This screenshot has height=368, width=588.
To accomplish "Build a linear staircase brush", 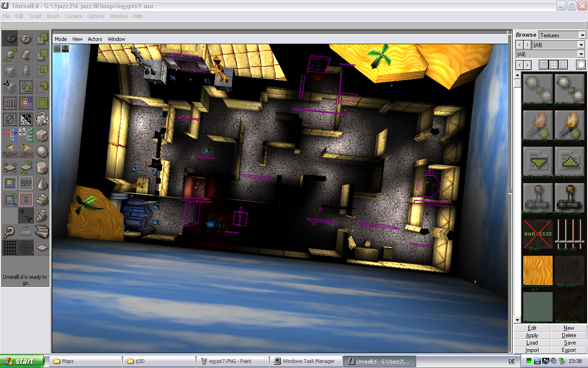I will tap(42, 200).
